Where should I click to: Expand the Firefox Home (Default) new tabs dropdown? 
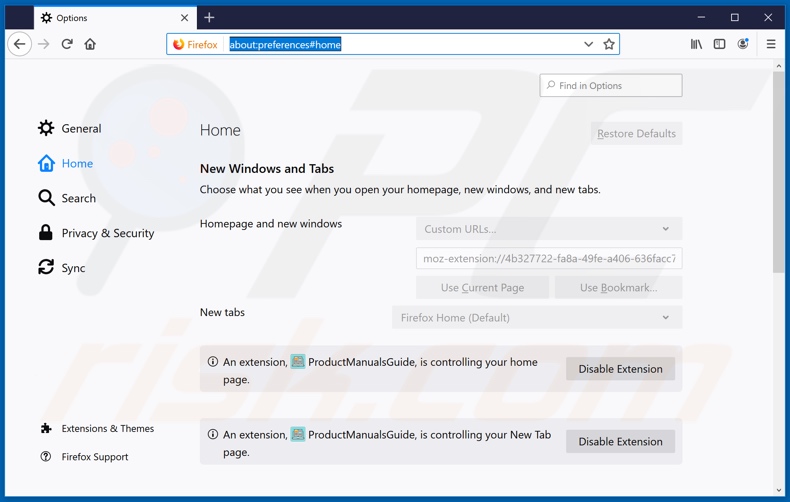536,318
